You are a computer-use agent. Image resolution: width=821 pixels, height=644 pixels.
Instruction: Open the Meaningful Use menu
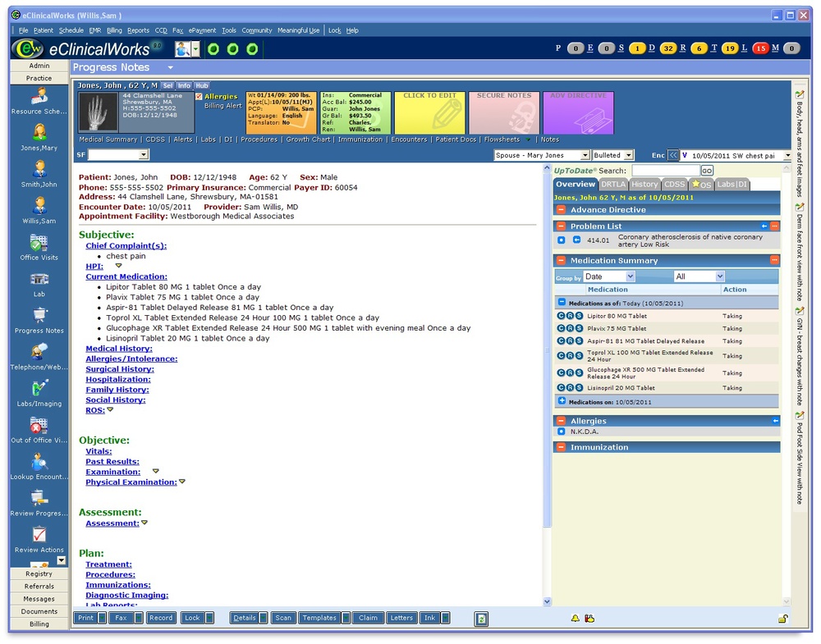point(299,30)
